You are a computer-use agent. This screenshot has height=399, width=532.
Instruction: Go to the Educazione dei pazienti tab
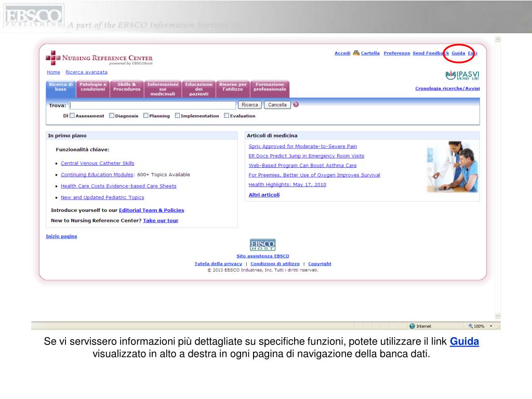[x=199, y=89]
